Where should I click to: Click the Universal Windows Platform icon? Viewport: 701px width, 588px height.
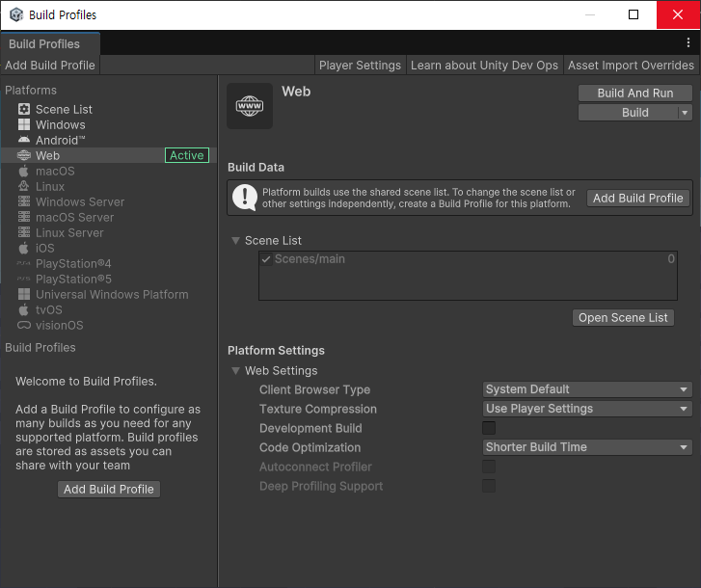pyautogui.click(x=24, y=294)
